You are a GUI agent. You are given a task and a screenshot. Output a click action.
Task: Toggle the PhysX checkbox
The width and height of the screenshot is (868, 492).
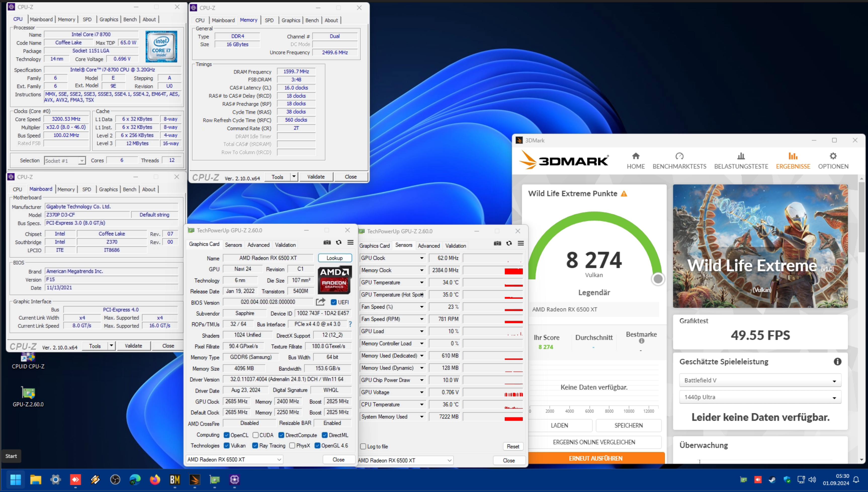[292, 446]
